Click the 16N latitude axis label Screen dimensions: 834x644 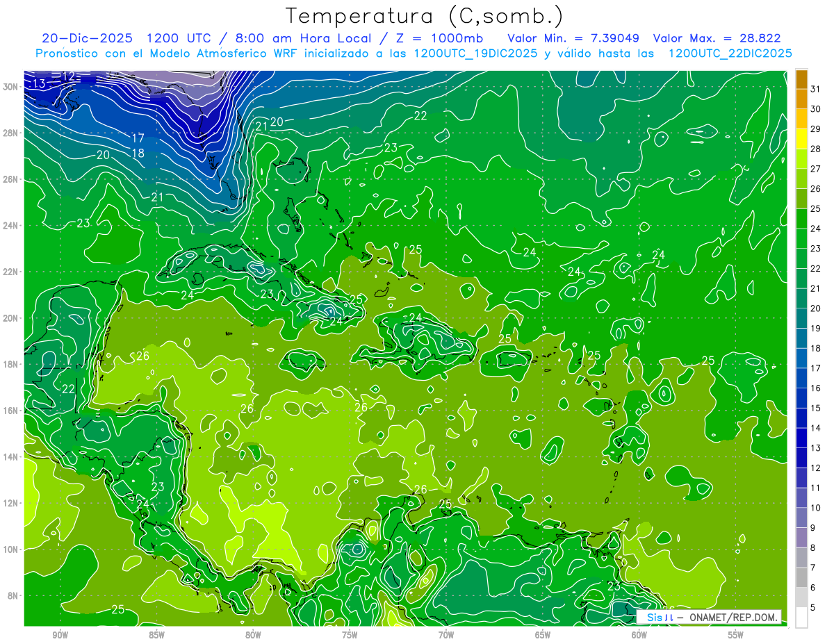[x=10, y=411]
